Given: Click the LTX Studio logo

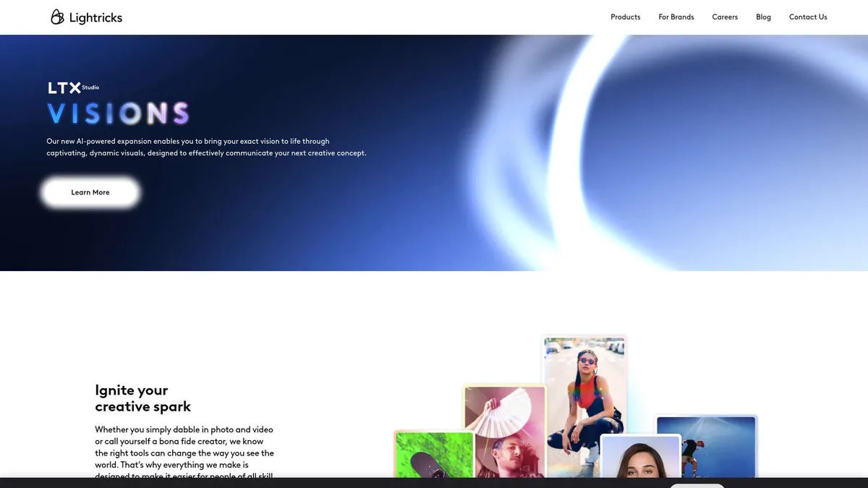Looking at the screenshot, I should pyautogui.click(x=64, y=87).
